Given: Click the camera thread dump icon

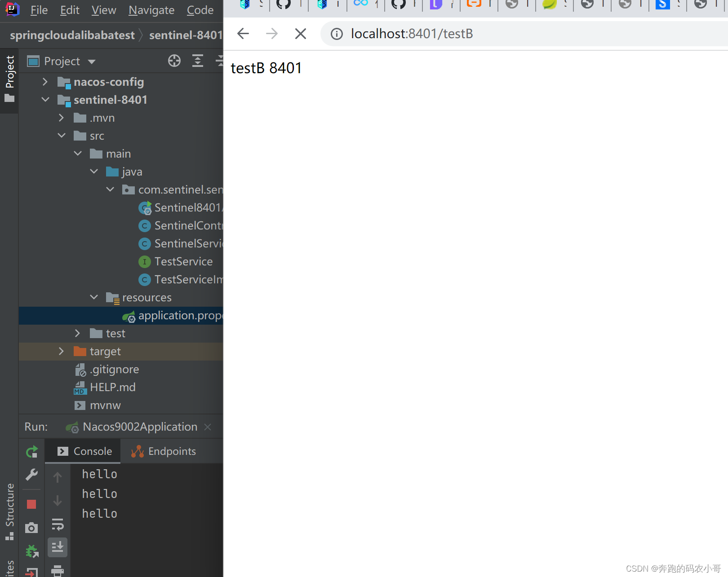Looking at the screenshot, I should click(31, 528).
